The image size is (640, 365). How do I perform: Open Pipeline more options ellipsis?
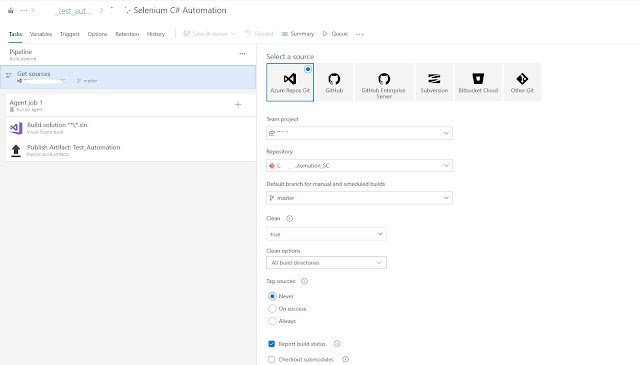click(242, 53)
